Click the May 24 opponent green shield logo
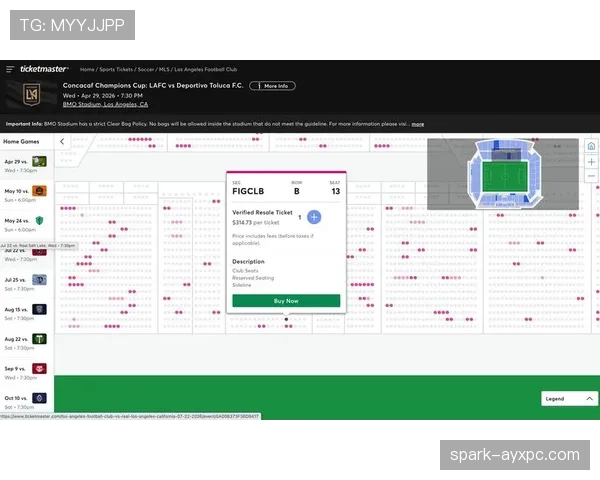This screenshot has height=480, width=600. [39, 220]
